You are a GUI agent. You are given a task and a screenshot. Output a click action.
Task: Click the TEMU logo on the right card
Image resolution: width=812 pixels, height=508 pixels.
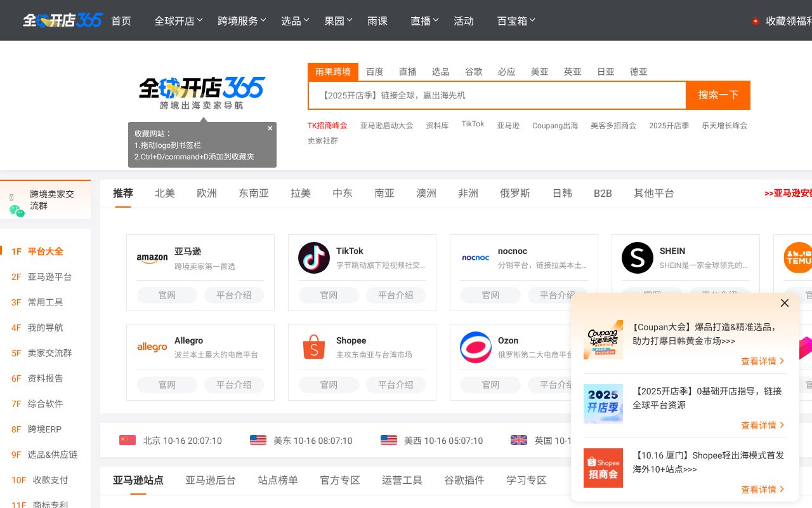[798, 257]
